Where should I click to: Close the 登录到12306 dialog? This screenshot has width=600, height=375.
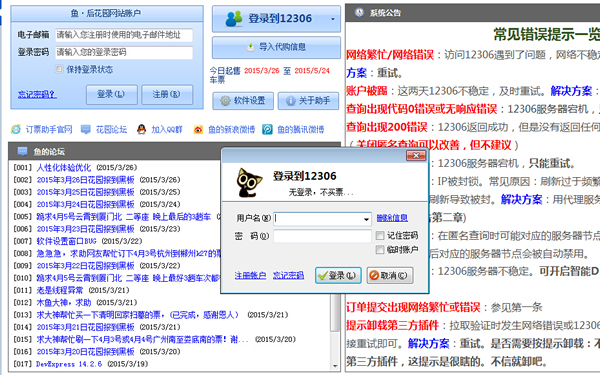tap(416, 155)
